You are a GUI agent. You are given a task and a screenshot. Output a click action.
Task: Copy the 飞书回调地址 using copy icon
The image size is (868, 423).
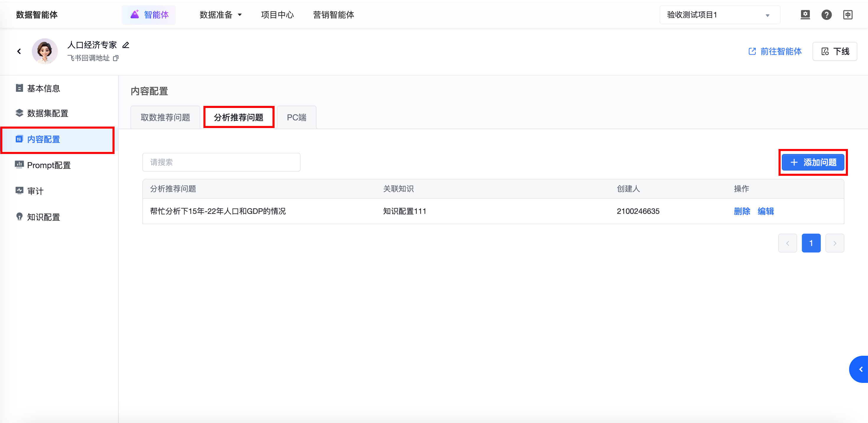tap(115, 58)
